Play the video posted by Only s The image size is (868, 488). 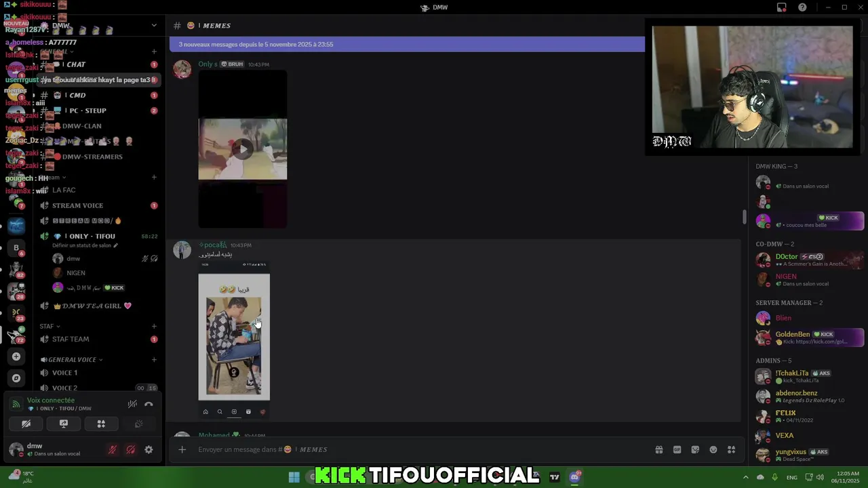(243, 149)
